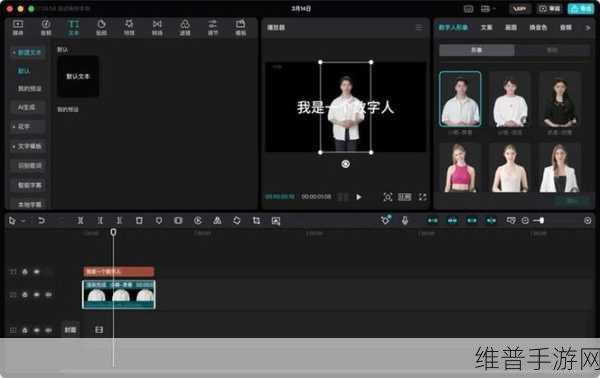Select the highlighted Text tab icon
600x378 pixels.
point(73,28)
